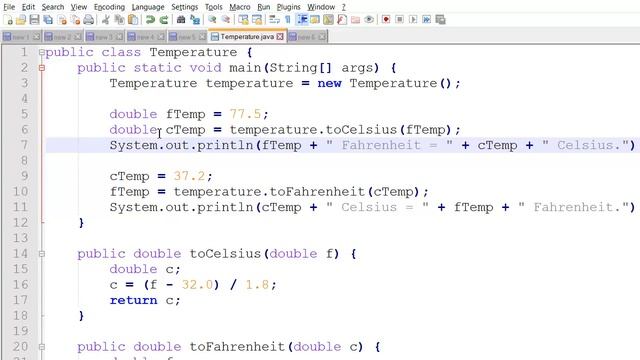Select the Temperature.java tab

tap(247, 37)
